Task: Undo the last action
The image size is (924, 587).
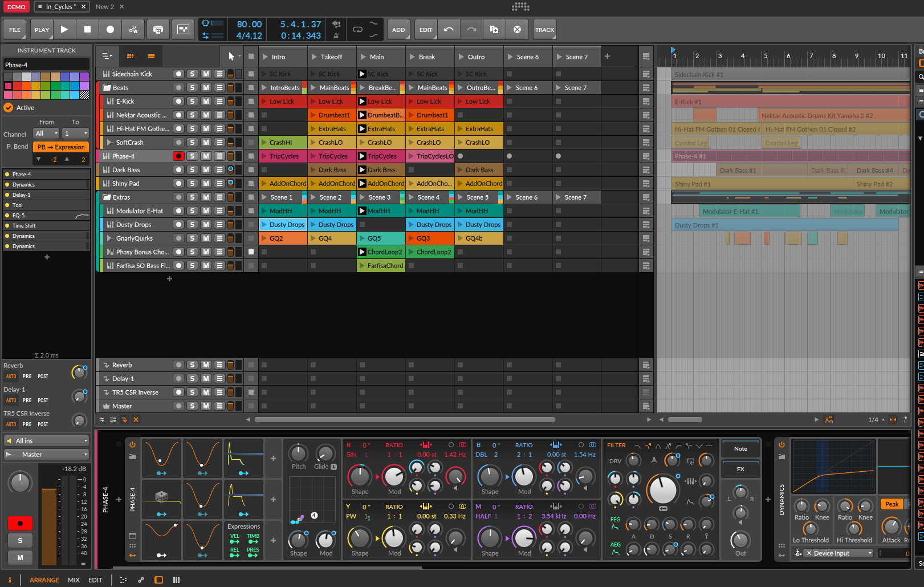Action: [449, 30]
